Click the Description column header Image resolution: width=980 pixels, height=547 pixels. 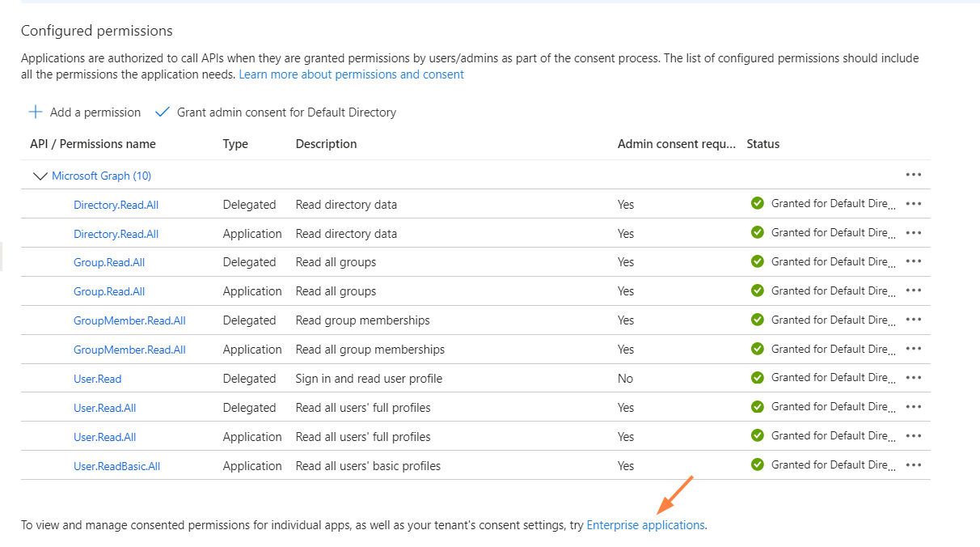coord(326,144)
